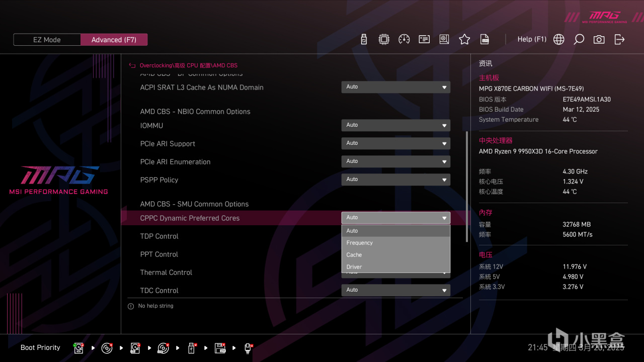Open the speedometer gauge icon in toolbar
This screenshot has width=644, height=362.
coord(404,39)
